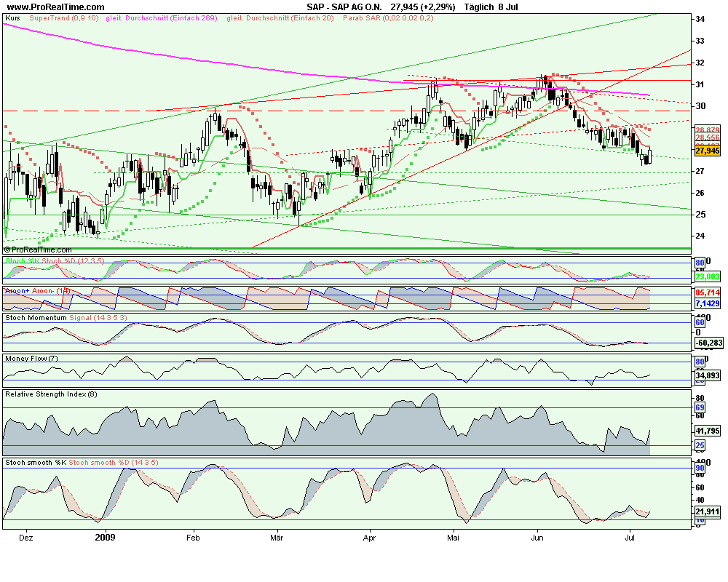Viewport: 728px width, 582px height.
Task: Click the Relative Strength Index (8) label
Action: 51,394
